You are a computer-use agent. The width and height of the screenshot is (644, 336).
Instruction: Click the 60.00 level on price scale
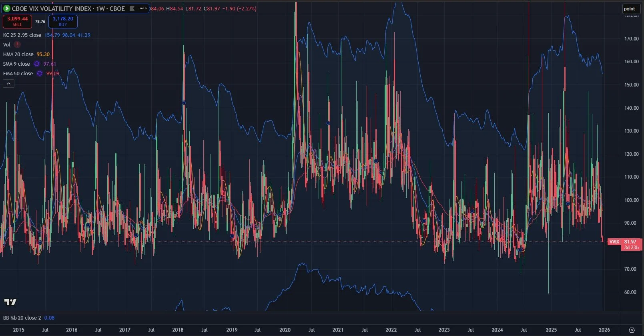(x=630, y=292)
